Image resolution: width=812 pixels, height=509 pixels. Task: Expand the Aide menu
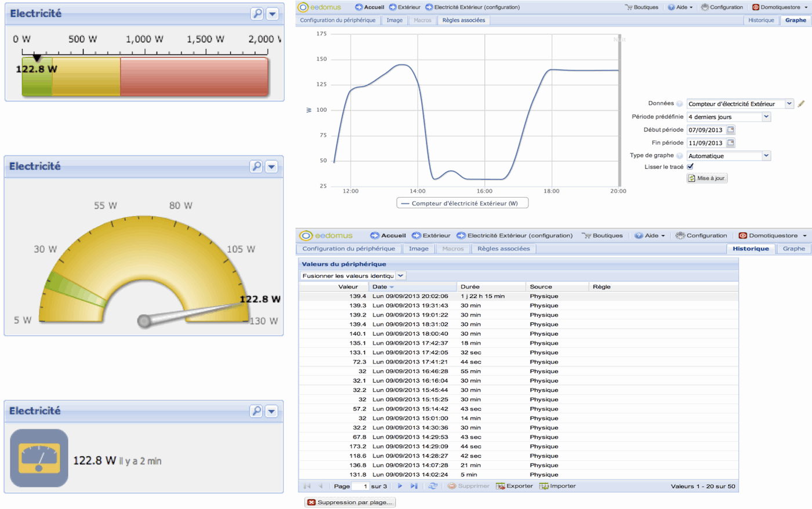(680, 7)
